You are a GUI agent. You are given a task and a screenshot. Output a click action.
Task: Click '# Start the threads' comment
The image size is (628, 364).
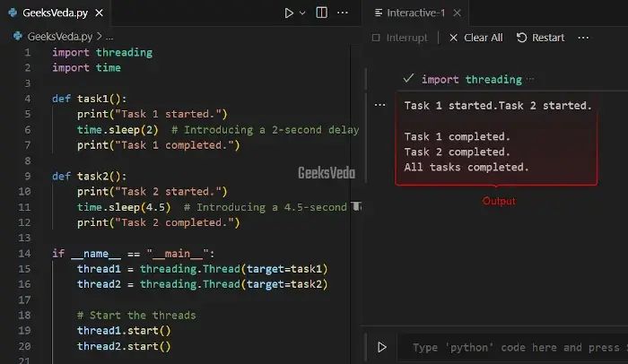pos(136,316)
